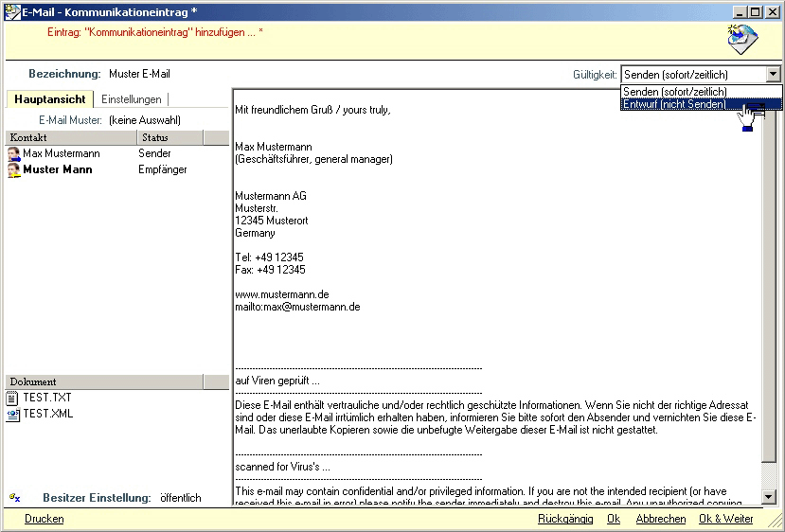Click the Muster Mann contact icon
The image size is (785, 532).
pyautogui.click(x=14, y=170)
